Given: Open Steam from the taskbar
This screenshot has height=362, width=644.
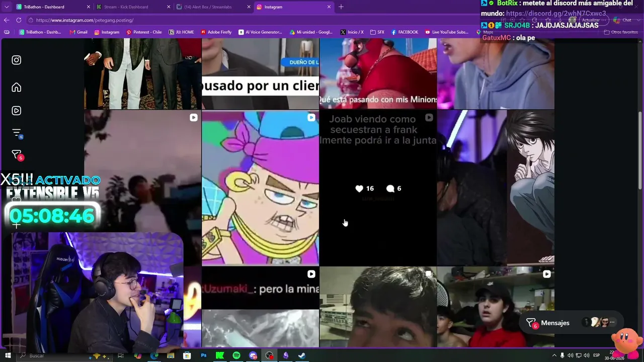Looking at the screenshot, I should pyautogui.click(x=302, y=355).
